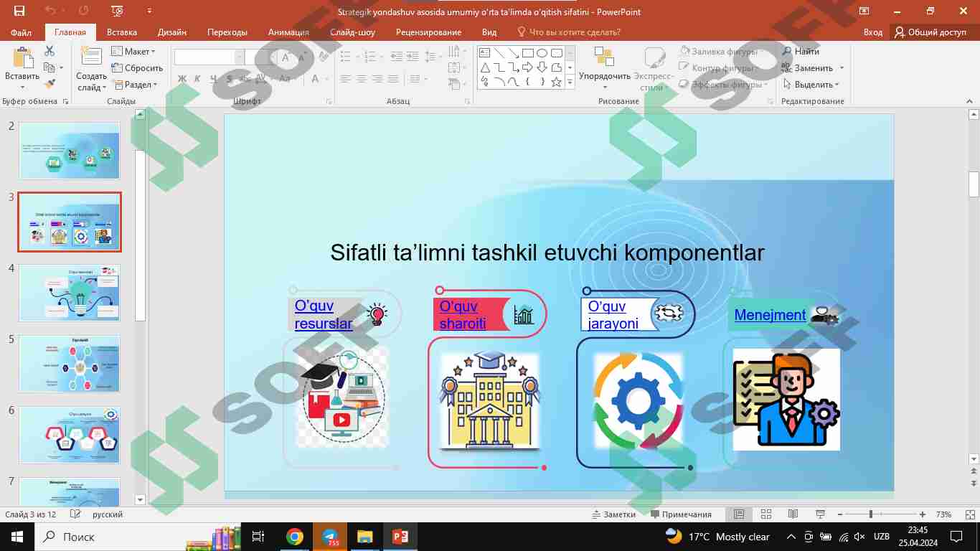Select the Format Painter brush icon
Screen dimensions: 980x551
click(x=49, y=84)
